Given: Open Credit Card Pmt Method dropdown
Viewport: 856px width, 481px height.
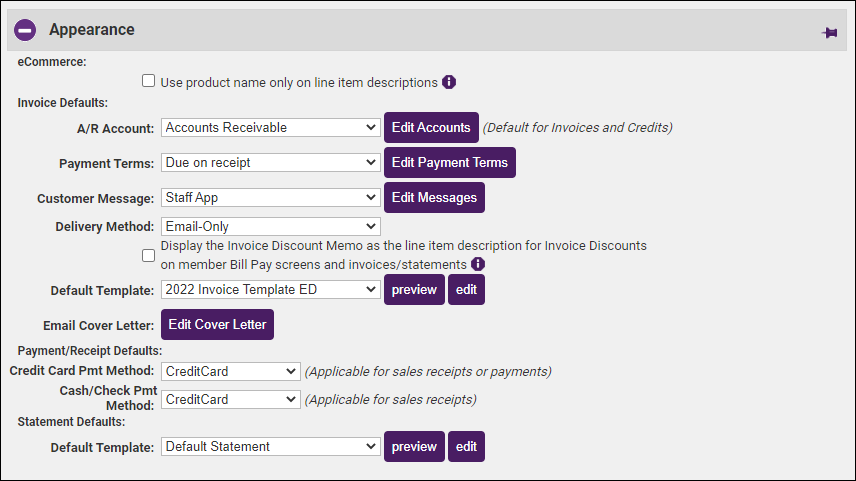Looking at the screenshot, I should [230, 371].
